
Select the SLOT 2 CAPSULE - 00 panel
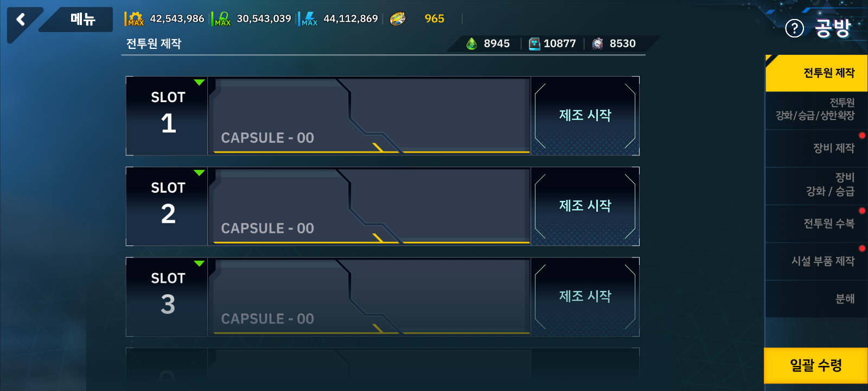coord(369,206)
